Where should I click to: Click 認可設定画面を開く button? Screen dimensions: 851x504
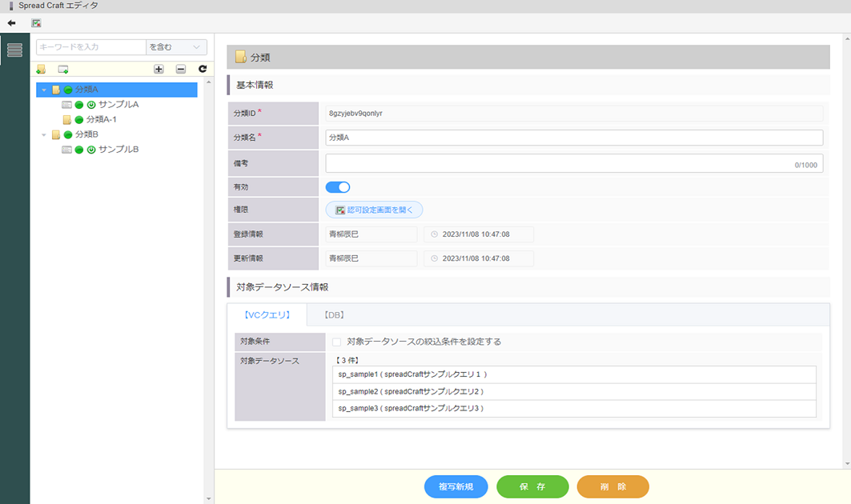pyautogui.click(x=374, y=210)
